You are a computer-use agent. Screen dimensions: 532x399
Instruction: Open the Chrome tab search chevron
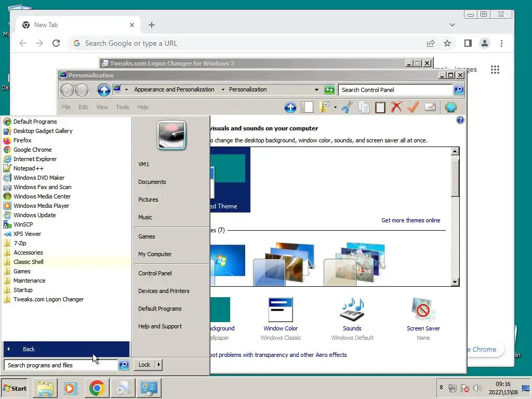(x=453, y=25)
